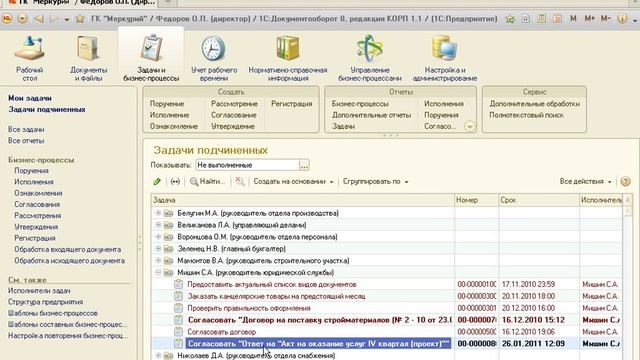Viewport: 640px width, 360px height.
Task: Open the calculator icon in title bar
Action: (542, 19)
